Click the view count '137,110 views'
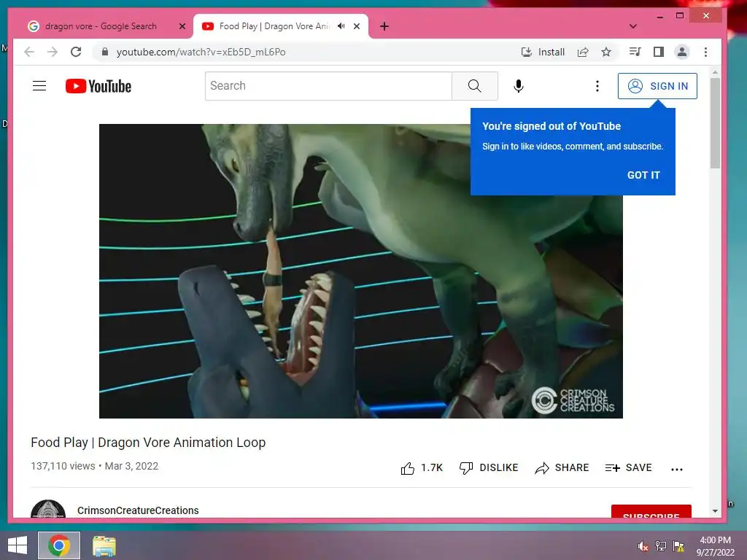 (63, 466)
